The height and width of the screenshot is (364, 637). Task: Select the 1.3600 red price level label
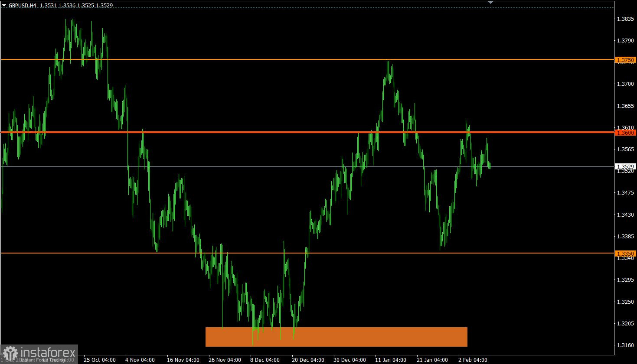coord(625,133)
